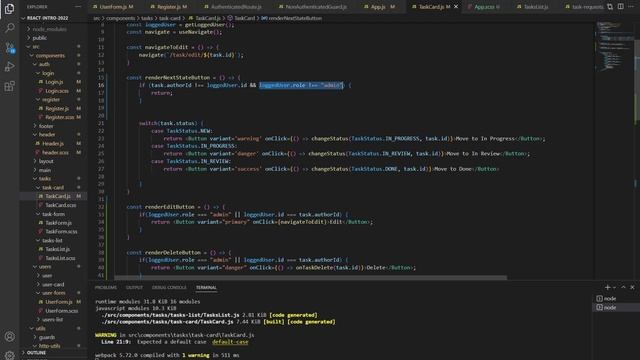The image size is (640, 360).
Task: Open the Search view in activity bar
Action: click(x=9, y=28)
